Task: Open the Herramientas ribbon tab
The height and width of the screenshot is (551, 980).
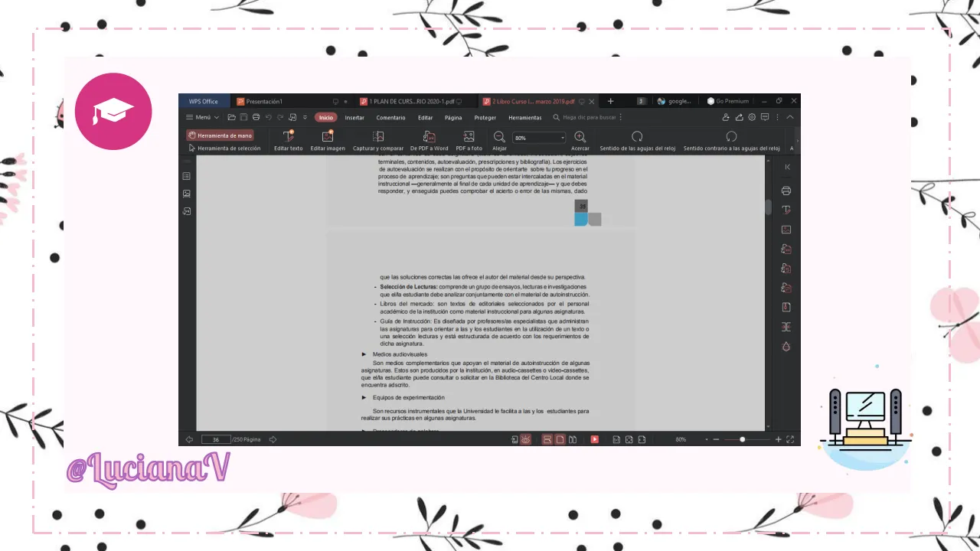Action: 525,117
